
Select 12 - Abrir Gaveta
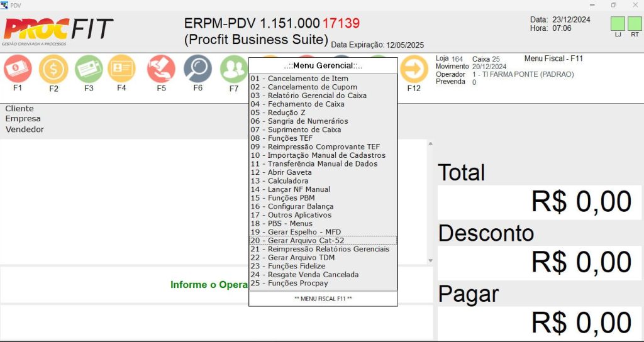[323, 172]
